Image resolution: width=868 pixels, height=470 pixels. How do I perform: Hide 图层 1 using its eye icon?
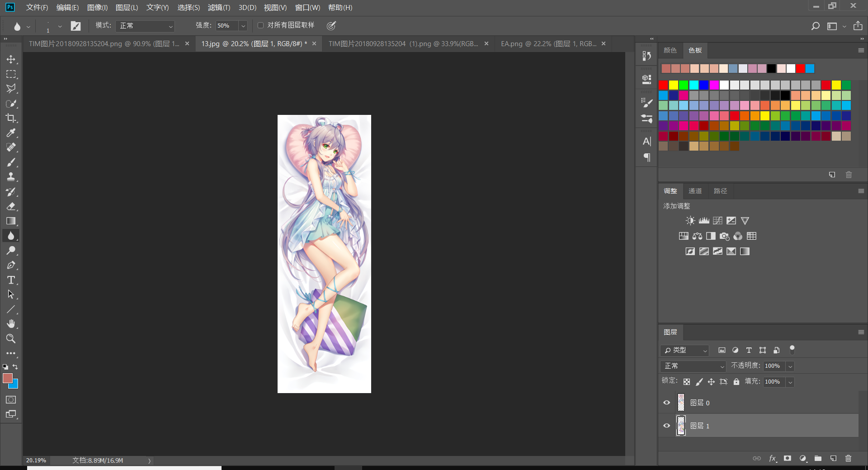666,426
